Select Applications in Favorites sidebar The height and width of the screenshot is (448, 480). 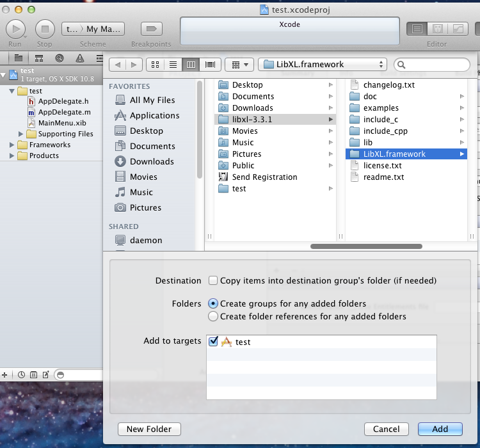tap(147, 115)
